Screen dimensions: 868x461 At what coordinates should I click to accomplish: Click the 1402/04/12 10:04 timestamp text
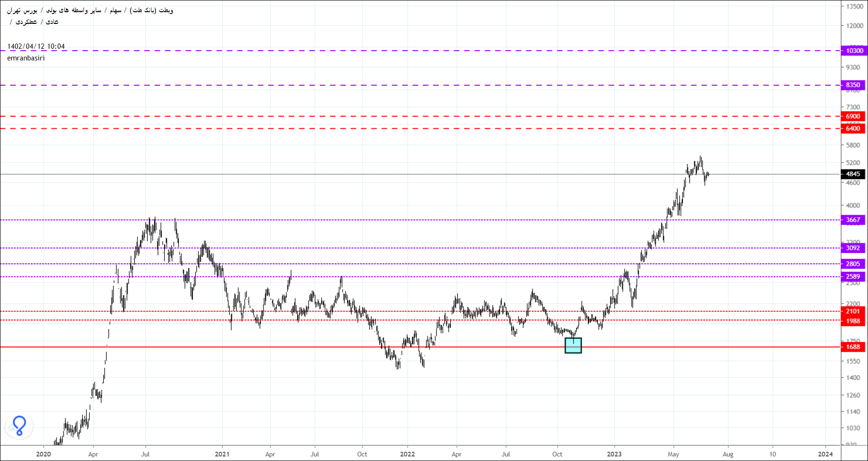[x=36, y=46]
